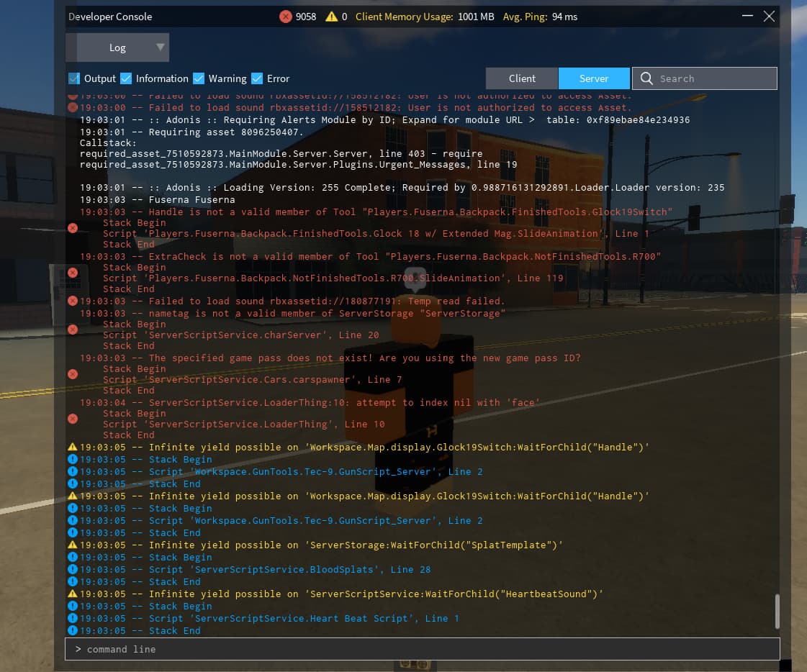Click the error icon next to the carspawner game pass error
The height and width of the screenshot is (672, 807).
click(72, 374)
